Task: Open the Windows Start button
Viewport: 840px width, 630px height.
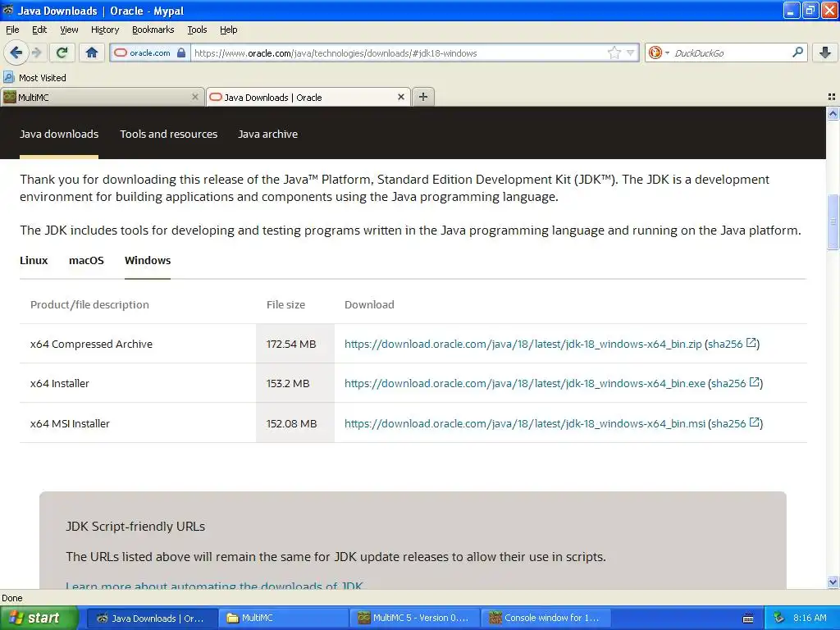Action: (x=39, y=618)
